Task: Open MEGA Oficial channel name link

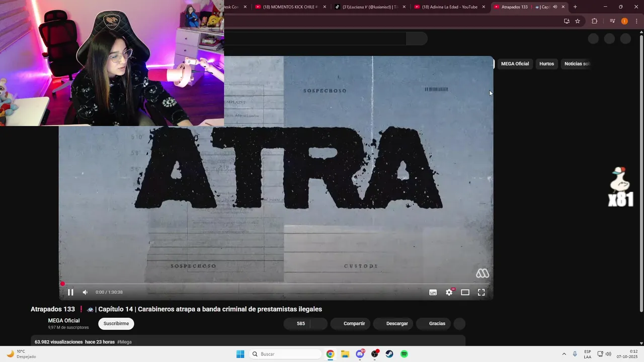Action: 64,321
